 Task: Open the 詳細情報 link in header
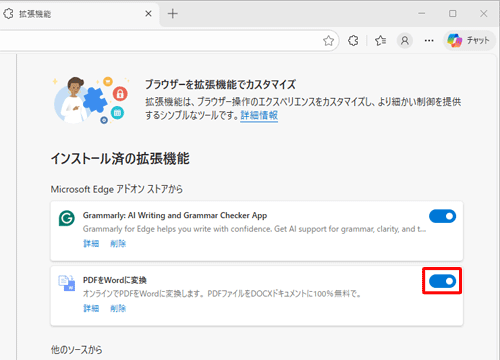point(259,115)
